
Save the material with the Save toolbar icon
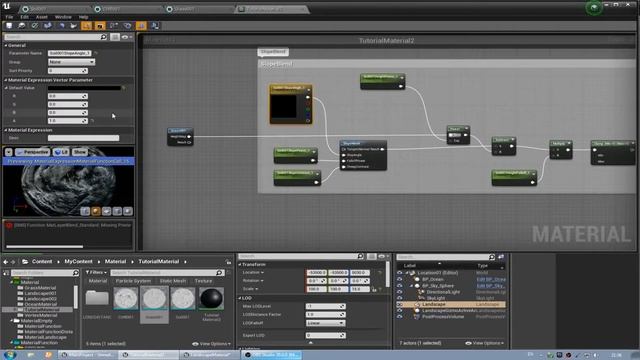(x=9, y=26)
